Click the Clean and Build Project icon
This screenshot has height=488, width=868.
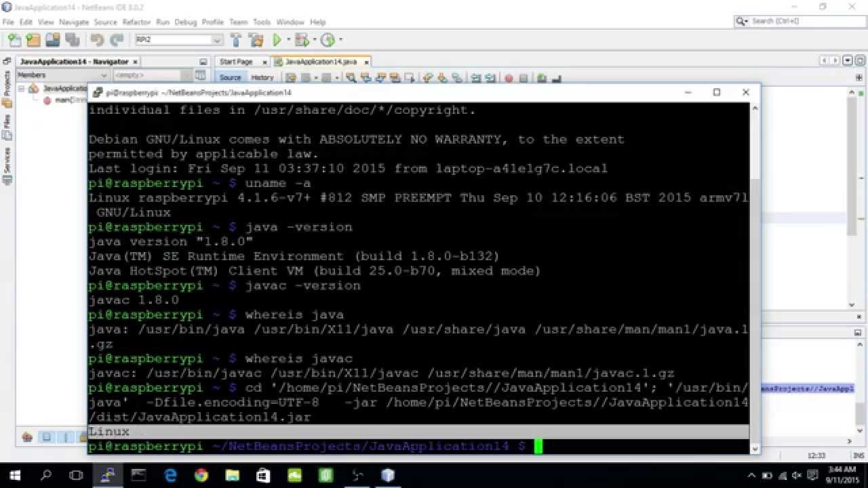pos(256,40)
